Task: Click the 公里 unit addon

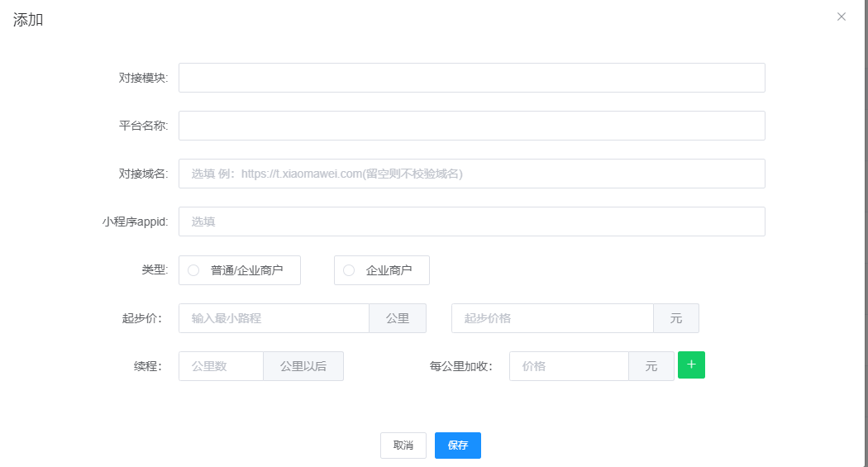Action: click(x=398, y=318)
